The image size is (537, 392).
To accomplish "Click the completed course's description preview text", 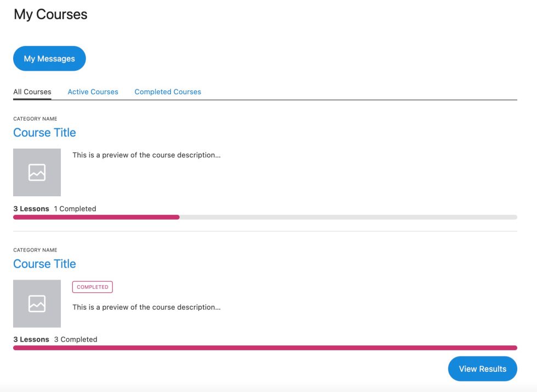I will point(147,308).
